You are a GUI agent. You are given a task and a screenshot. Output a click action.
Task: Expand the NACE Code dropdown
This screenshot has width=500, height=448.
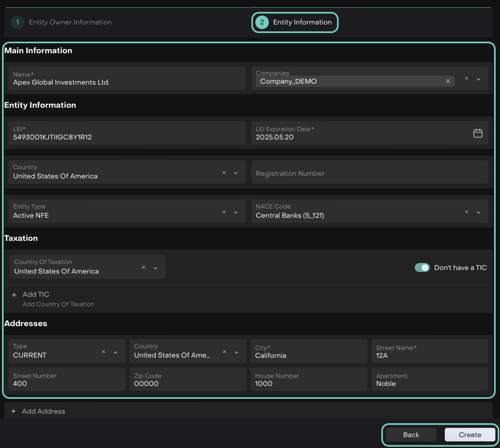[x=478, y=212]
